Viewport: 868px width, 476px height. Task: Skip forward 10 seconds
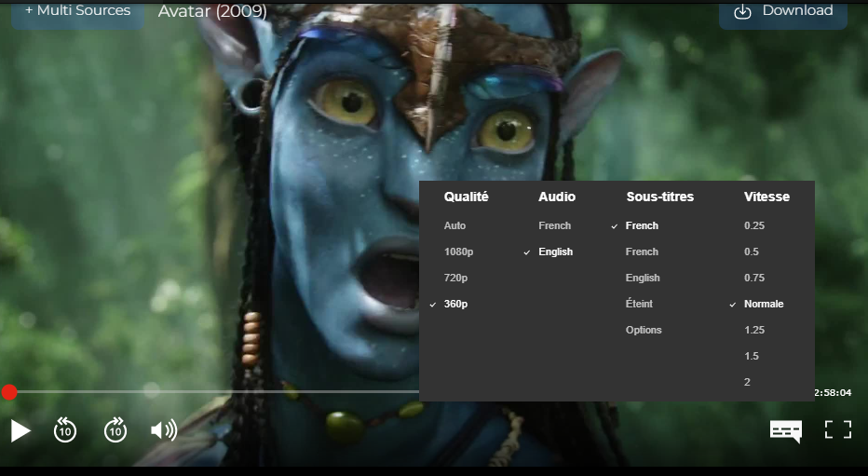115,429
